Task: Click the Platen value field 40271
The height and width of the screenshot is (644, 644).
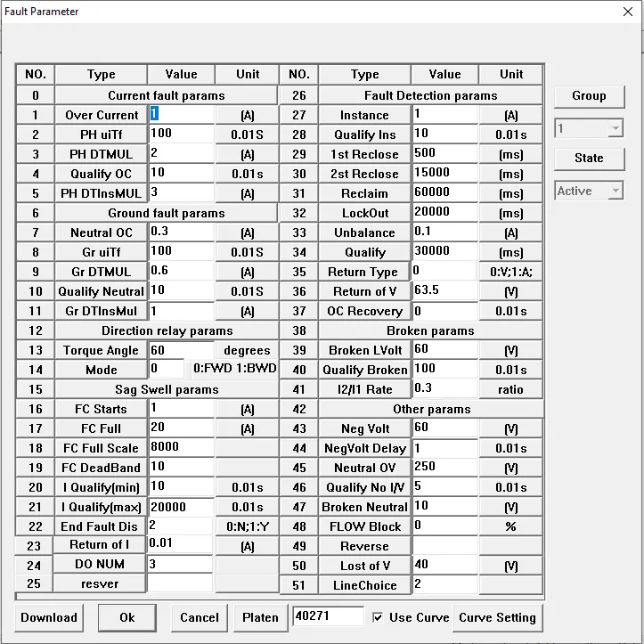Action: click(328, 616)
